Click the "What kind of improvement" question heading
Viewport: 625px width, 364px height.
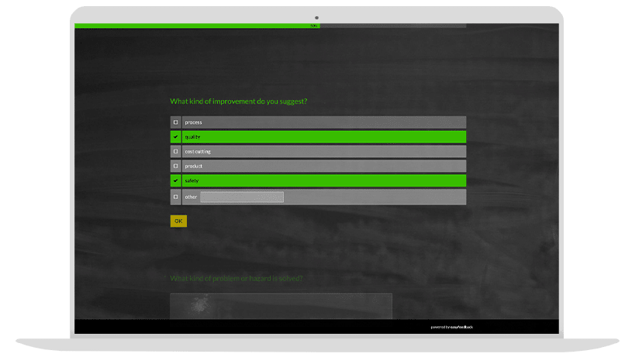tap(238, 101)
